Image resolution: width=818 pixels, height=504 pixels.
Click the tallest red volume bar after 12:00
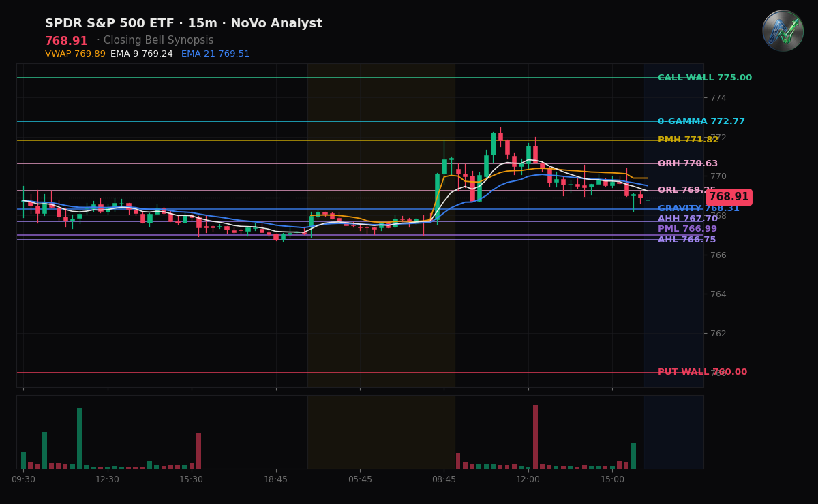(x=535, y=437)
